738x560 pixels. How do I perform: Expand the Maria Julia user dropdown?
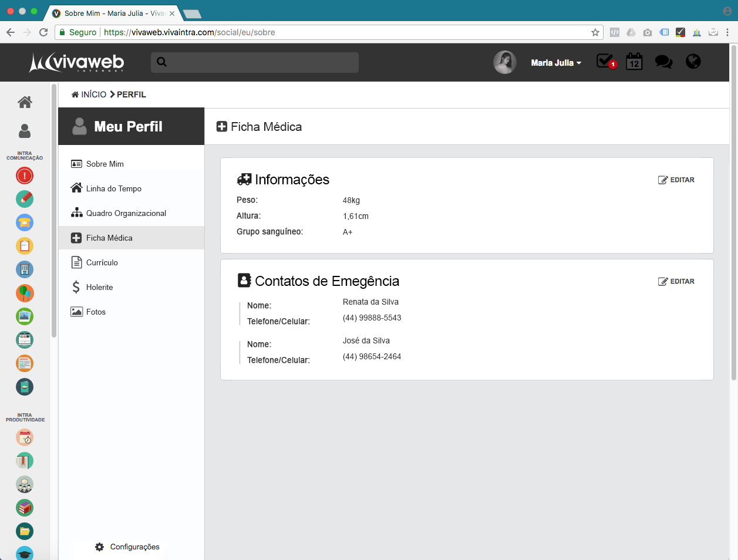pyautogui.click(x=555, y=63)
